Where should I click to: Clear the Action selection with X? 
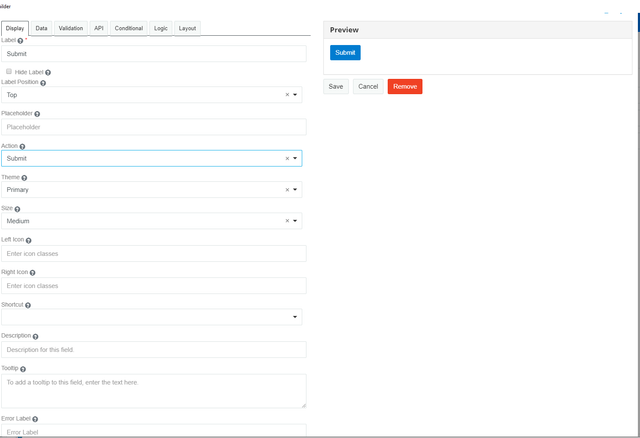287,158
